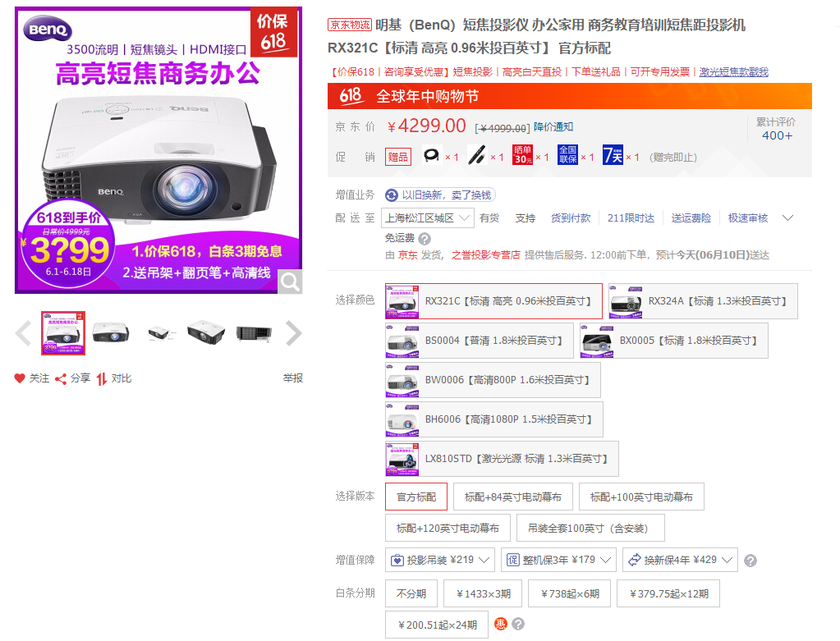
Task: Choose 标配+120英寸电动幕布 version
Action: tap(448, 528)
